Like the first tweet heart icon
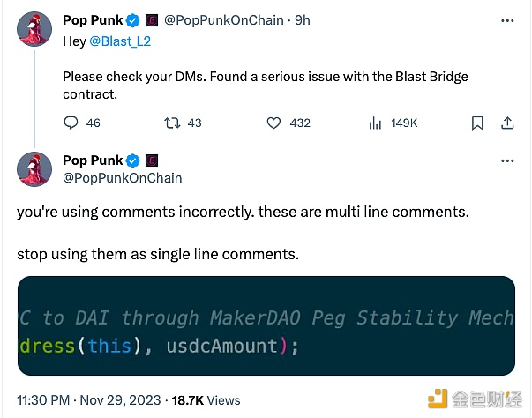 click(x=273, y=123)
